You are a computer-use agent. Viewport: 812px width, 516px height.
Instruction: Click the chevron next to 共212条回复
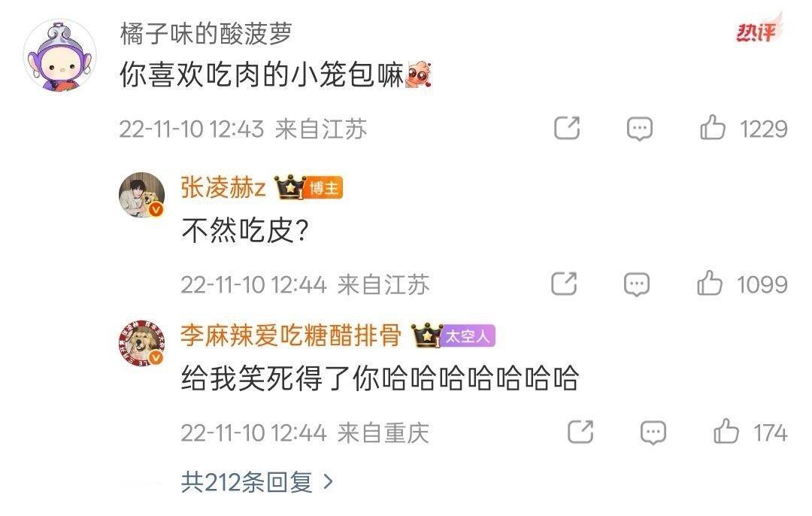(x=328, y=482)
